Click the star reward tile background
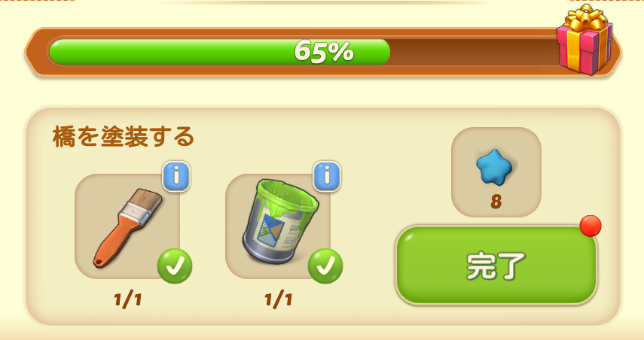644x340 pixels. 496,172
